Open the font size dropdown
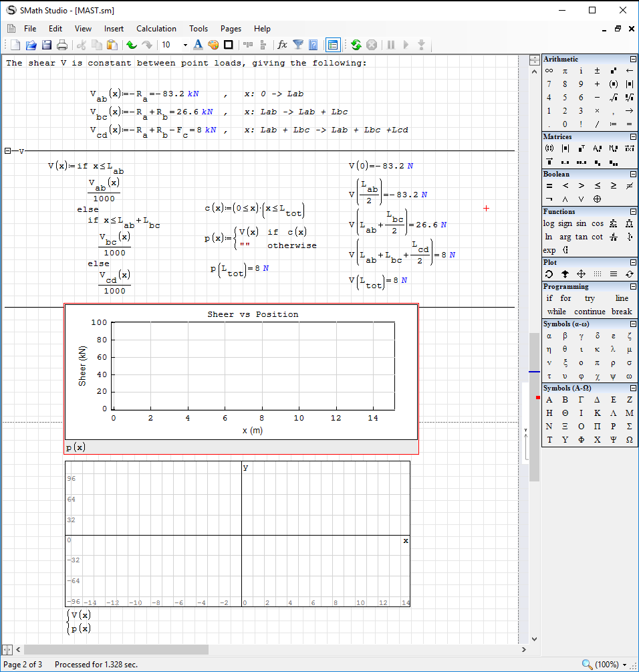Screen dimensions: 639x672 [x=185, y=45]
